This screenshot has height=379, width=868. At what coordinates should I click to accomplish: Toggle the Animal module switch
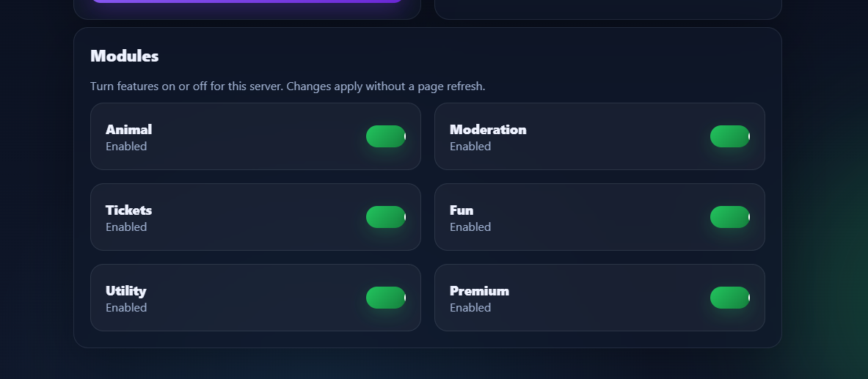(x=386, y=136)
